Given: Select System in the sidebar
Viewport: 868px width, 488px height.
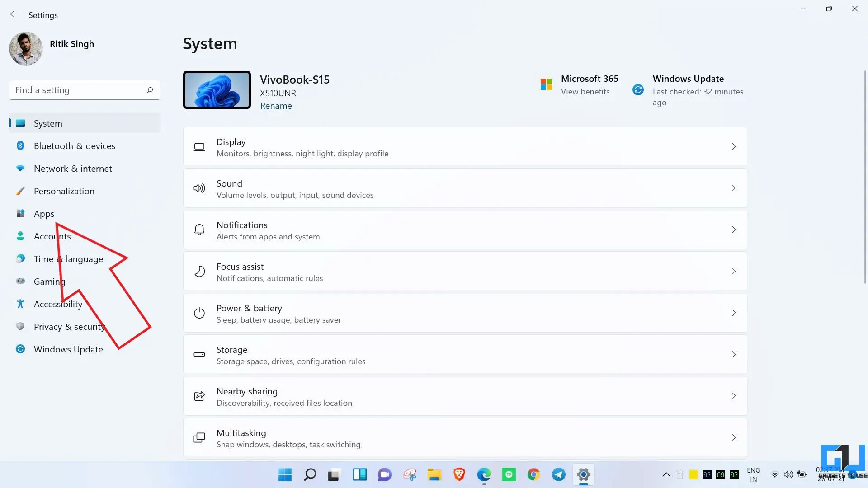Looking at the screenshot, I should point(85,123).
